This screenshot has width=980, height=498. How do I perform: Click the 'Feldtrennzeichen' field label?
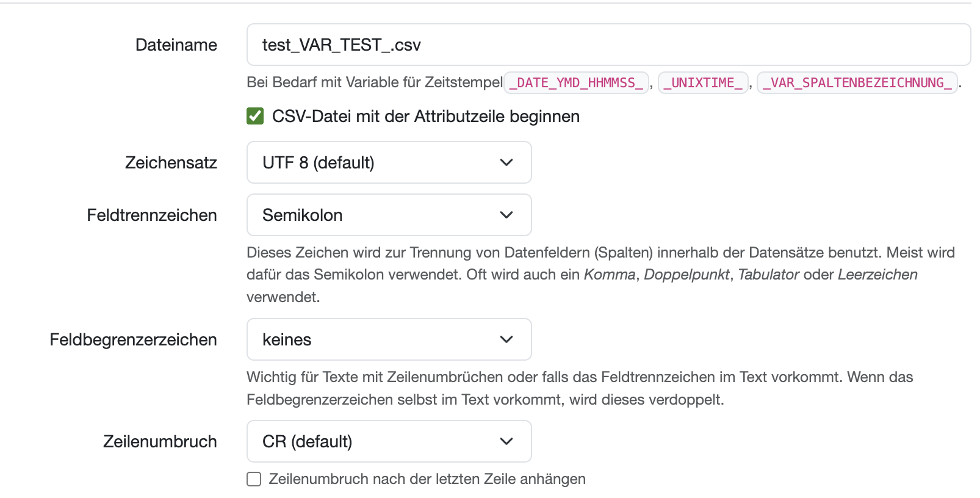[151, 215]
